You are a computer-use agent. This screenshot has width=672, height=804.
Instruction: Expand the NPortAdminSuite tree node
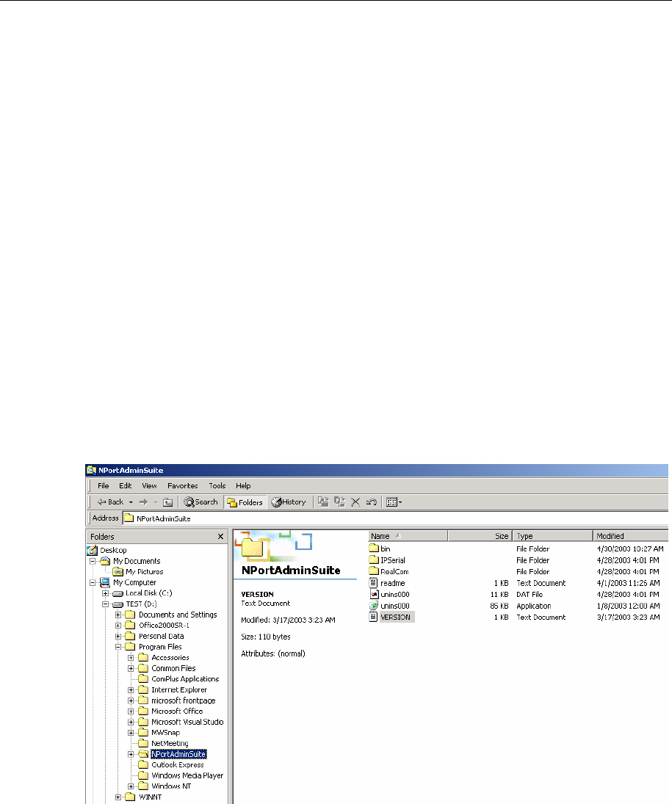[x=131, y=754]
